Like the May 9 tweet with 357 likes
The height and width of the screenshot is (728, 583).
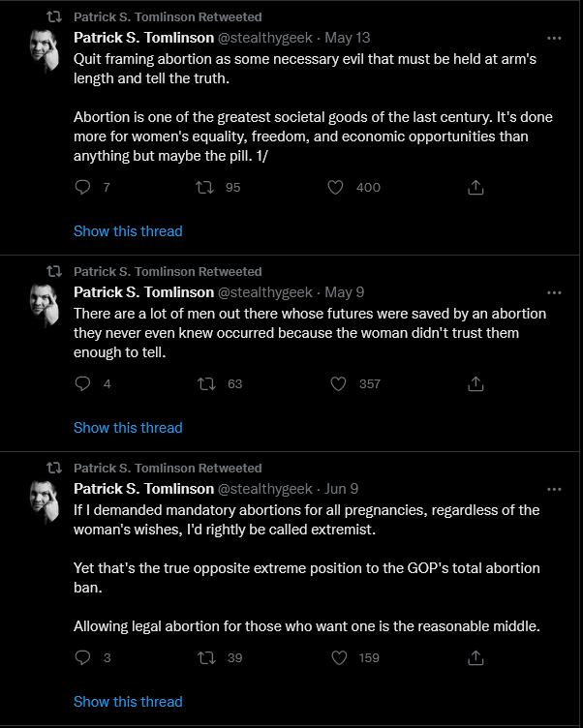(338, 384)
